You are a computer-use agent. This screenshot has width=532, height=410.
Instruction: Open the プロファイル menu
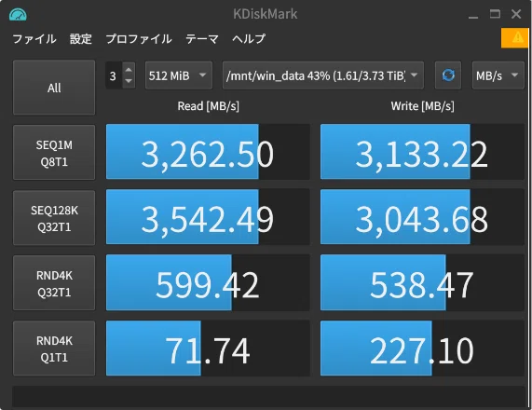[x=139, y=39]
